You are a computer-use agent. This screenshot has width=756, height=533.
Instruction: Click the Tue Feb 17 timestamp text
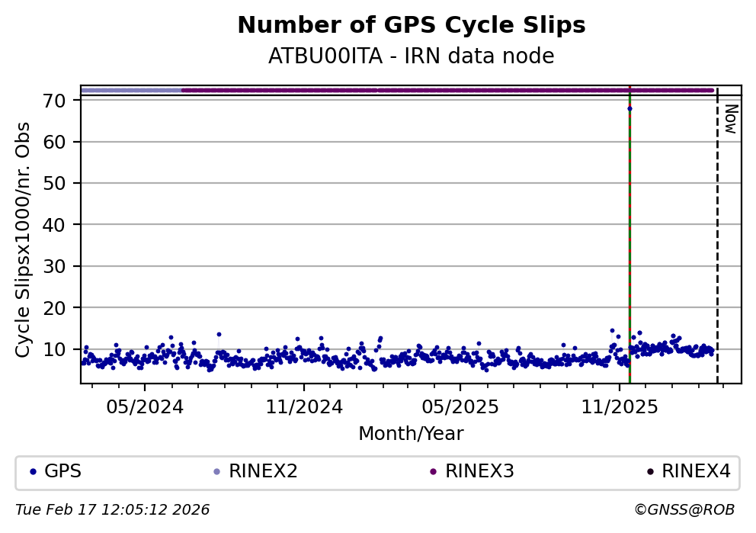[112, 509]
